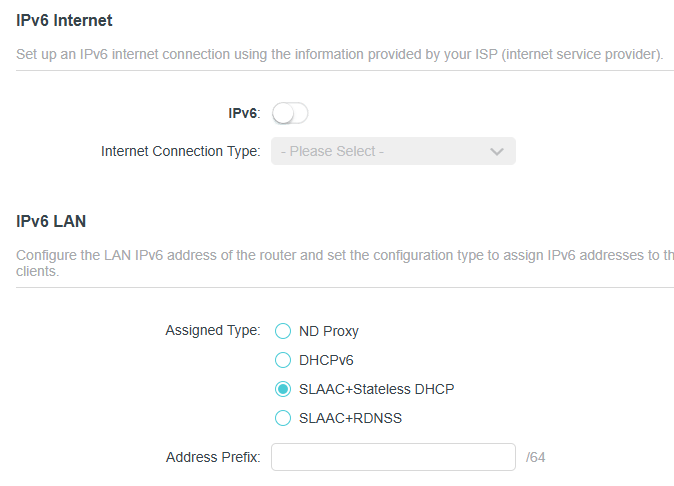Click into the Address Prefix input field
Viewport: 674px width, 486px height.
tap(393, 457)
